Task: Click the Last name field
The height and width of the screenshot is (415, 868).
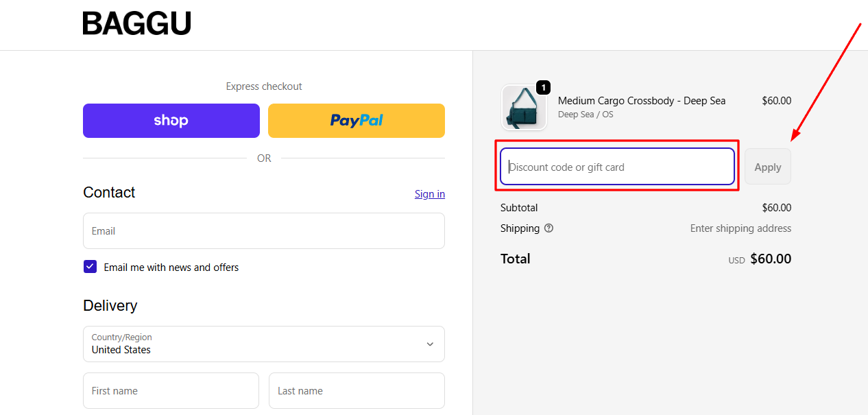Action: tap(356, 390)
